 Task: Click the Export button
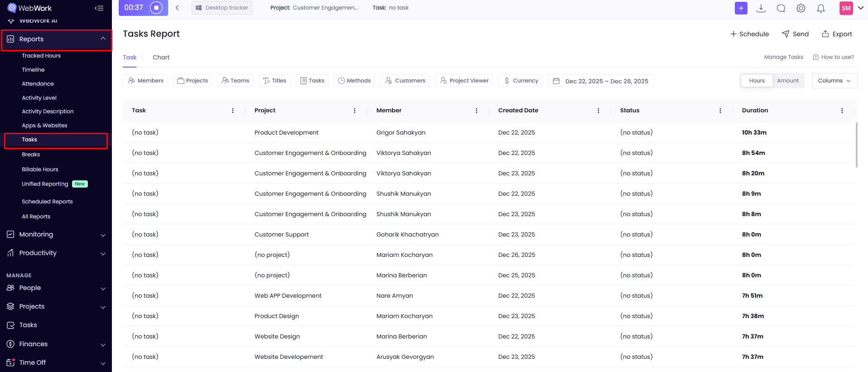[837, 34]
